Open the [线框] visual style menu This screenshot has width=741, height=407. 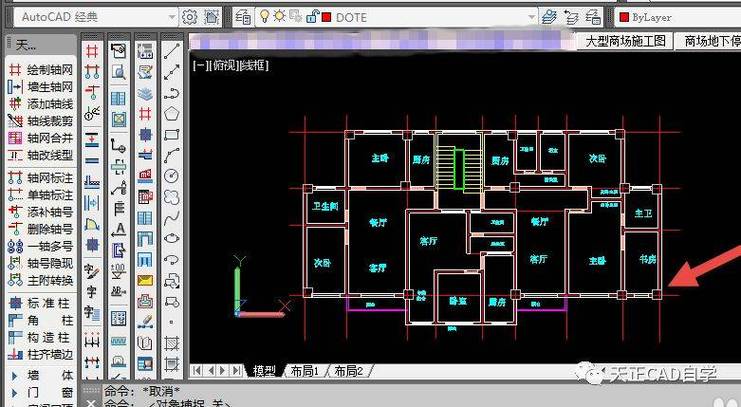254,65
